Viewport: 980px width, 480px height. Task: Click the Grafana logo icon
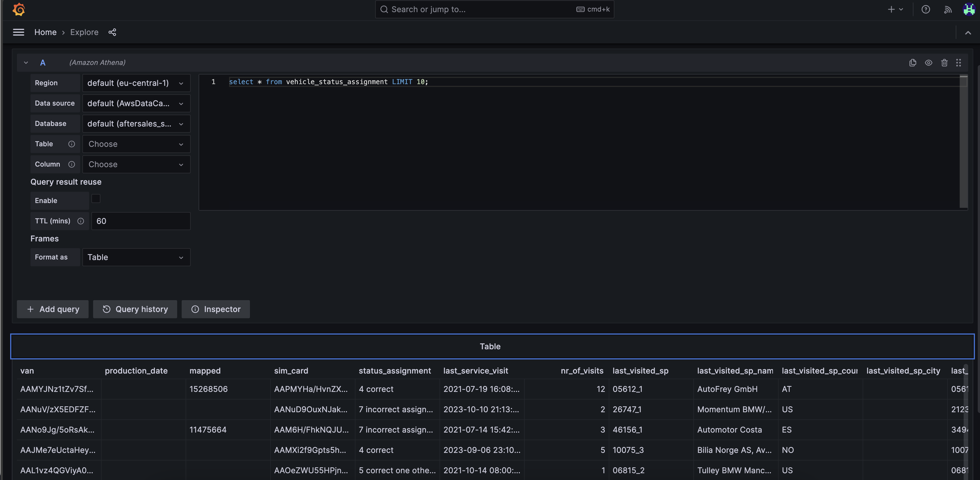pos(19,10)
